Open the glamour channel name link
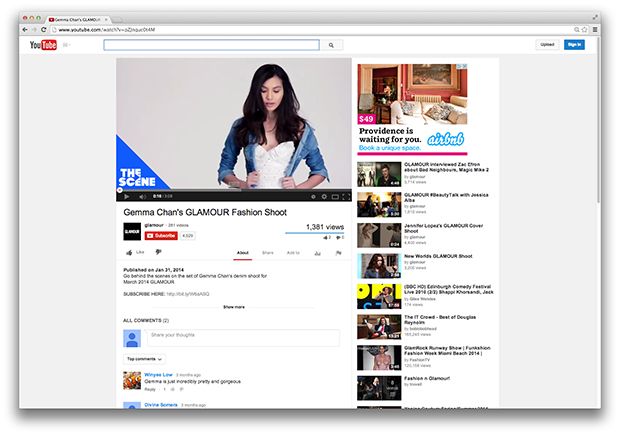The width and height of the screenshot is (620, 435). pos(154,225)
